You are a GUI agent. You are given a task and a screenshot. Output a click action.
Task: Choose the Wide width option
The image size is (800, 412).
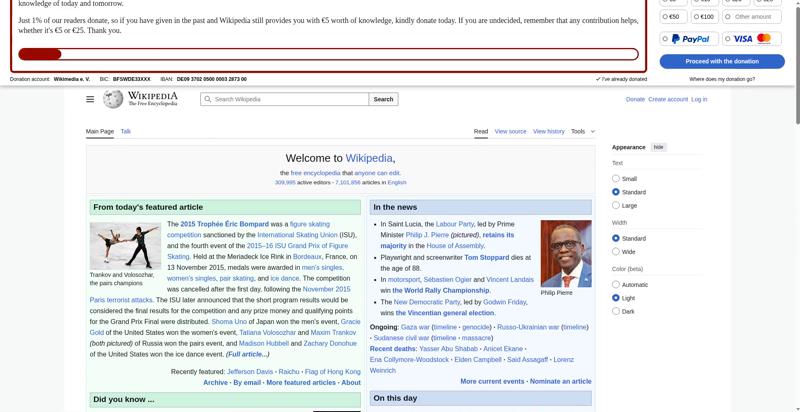[616, 252]
